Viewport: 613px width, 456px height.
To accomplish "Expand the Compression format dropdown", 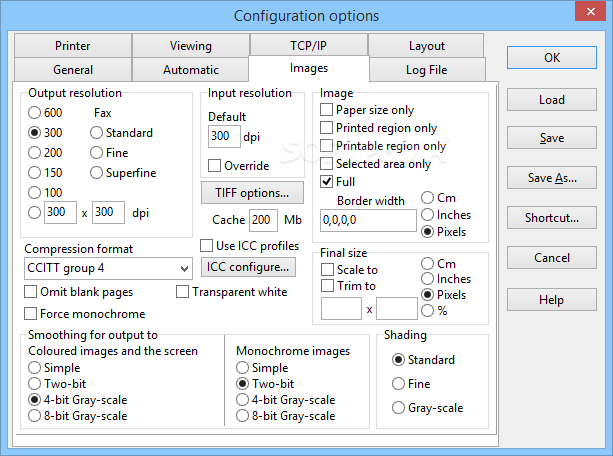I will 183,268.
